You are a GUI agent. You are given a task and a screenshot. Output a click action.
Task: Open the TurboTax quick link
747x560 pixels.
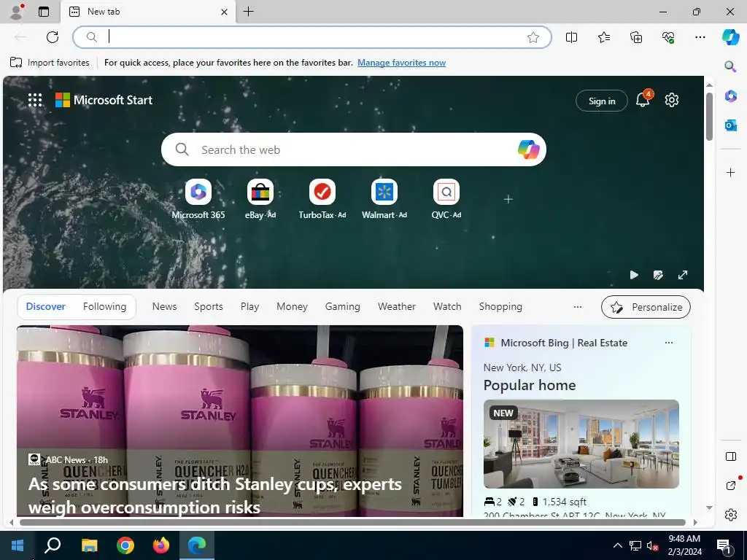322,199
